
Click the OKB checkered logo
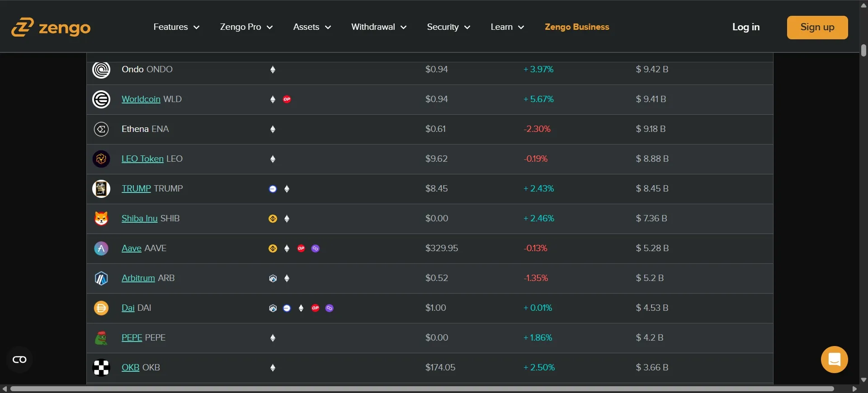[101, 368]
